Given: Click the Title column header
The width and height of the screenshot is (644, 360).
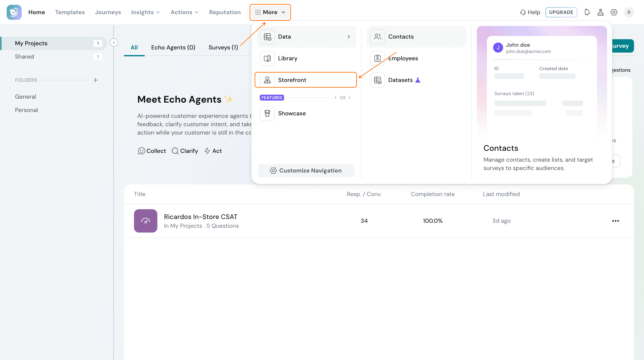Looking at the screenshot, I should click(x=139, y=194).
